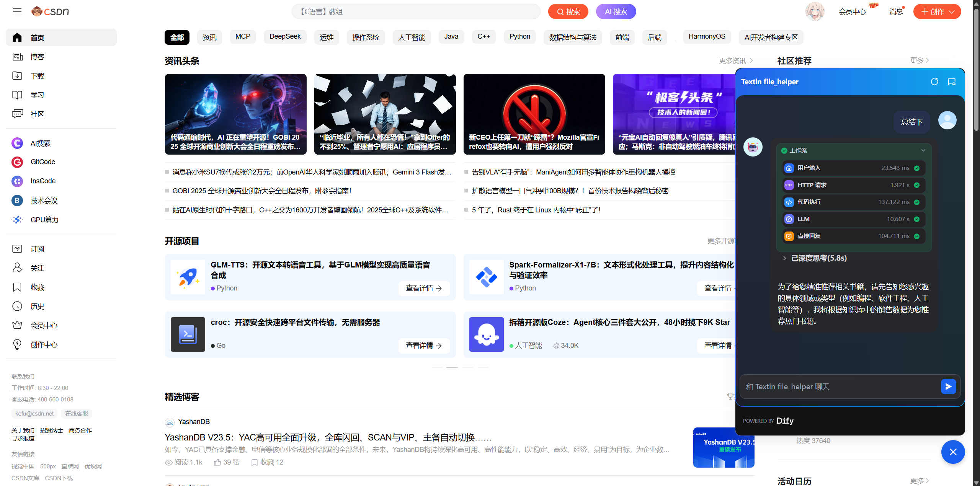
Task: Switch carousel to the third page indicator
Action: 467,367
